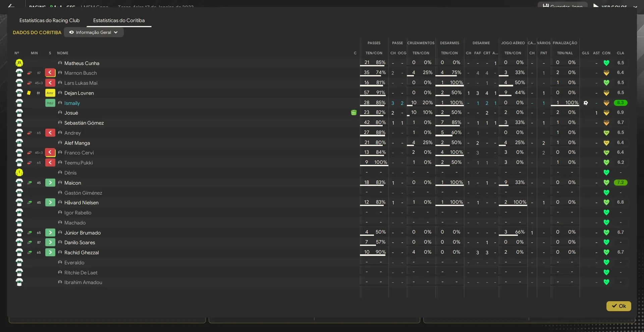
Task: Open Ismaily's player profile link
Action: tap(72, 103)
